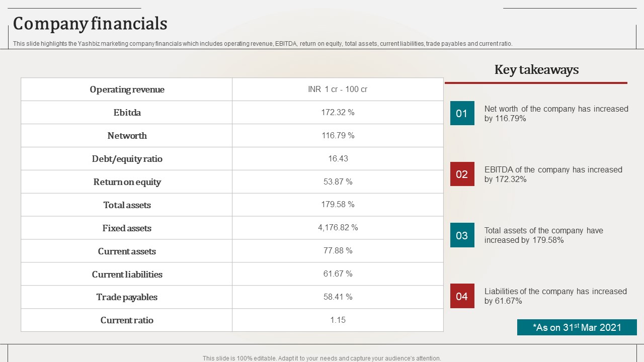Image resolution: width=644 pixels, height=362 pixels.
Task: Click the Current assets row label
Action: point(127,251)
